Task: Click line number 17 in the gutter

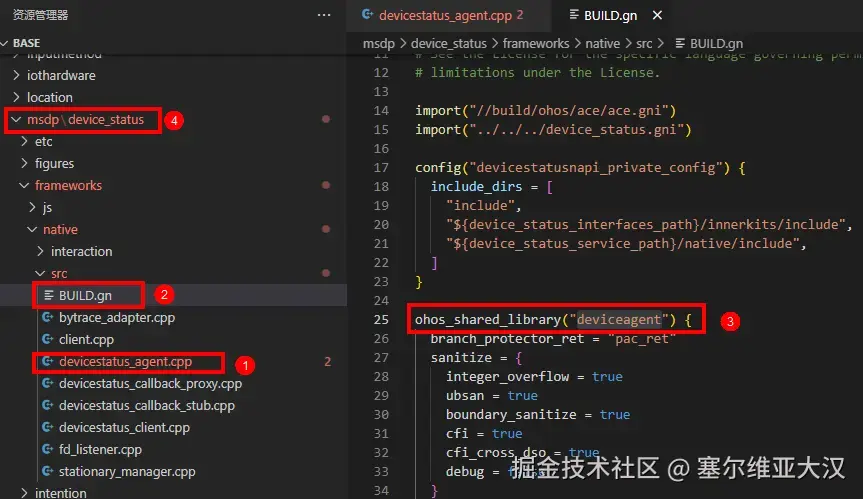Action: coord(381,168)
